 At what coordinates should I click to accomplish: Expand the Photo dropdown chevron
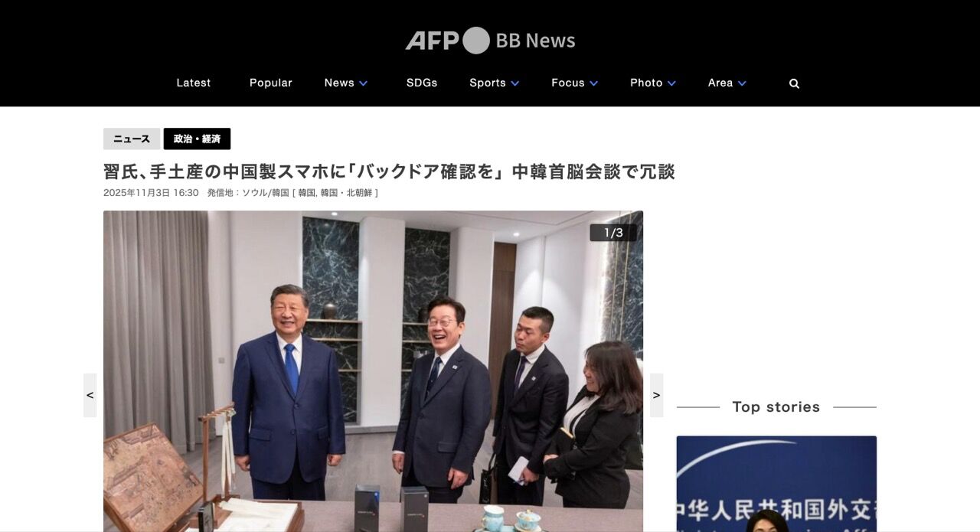coord(671,83)
